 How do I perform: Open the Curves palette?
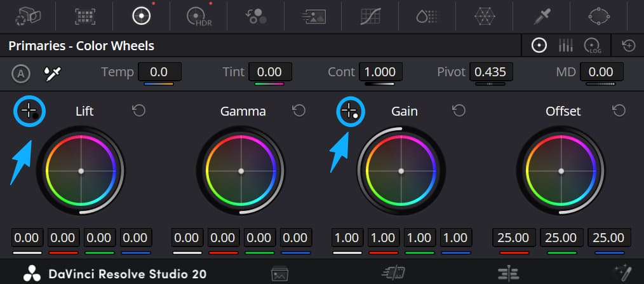[x=371, y=17]
